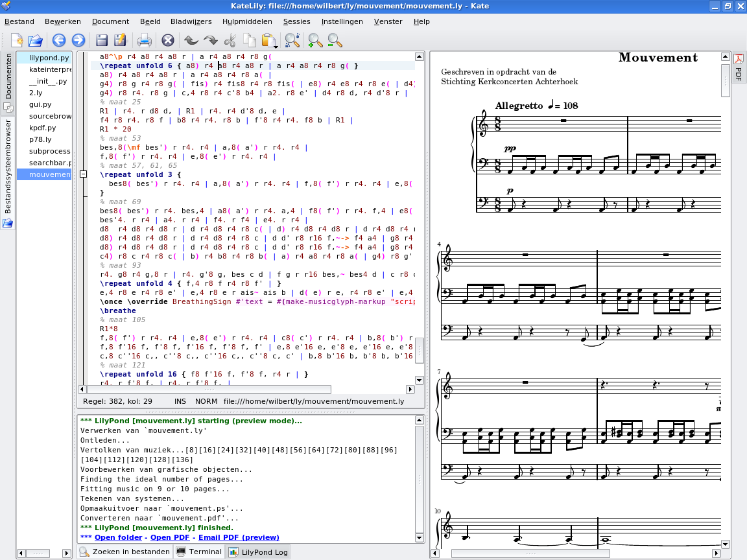Image resolution: width=747 pixels, height=560 pixels.
Task: Switch to Zoeken in bestanden tab
Action: (x=124, y=552)
